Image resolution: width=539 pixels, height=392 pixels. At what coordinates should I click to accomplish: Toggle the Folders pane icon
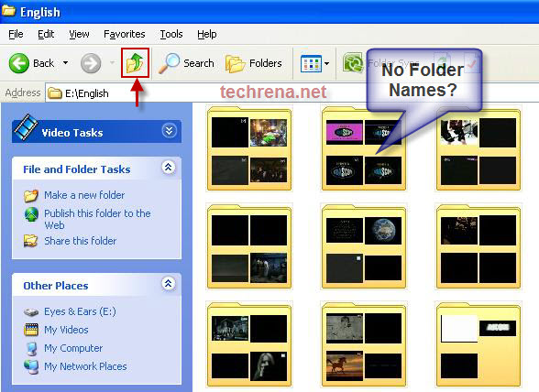(235, 63)
